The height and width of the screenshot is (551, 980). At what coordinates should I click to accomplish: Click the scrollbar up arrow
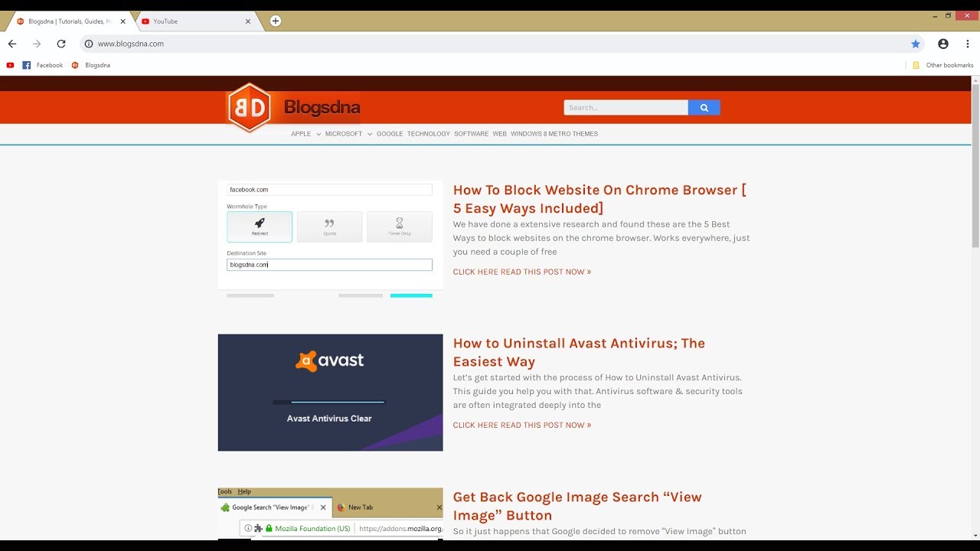coord(975,80)
